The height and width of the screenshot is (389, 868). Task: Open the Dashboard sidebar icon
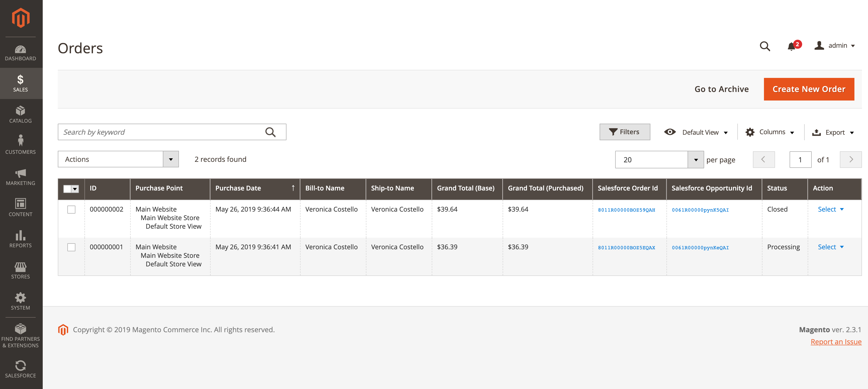[21, 53]
